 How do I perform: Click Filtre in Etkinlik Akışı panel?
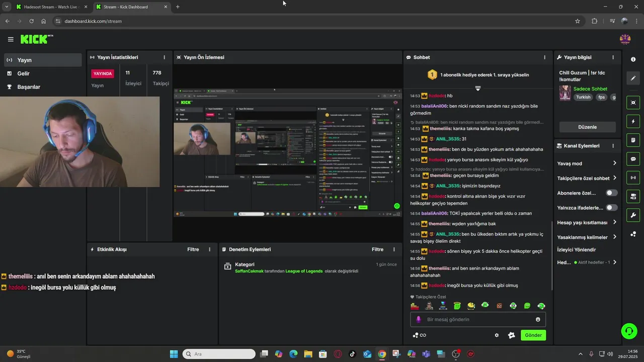click(x=193, y=249)
